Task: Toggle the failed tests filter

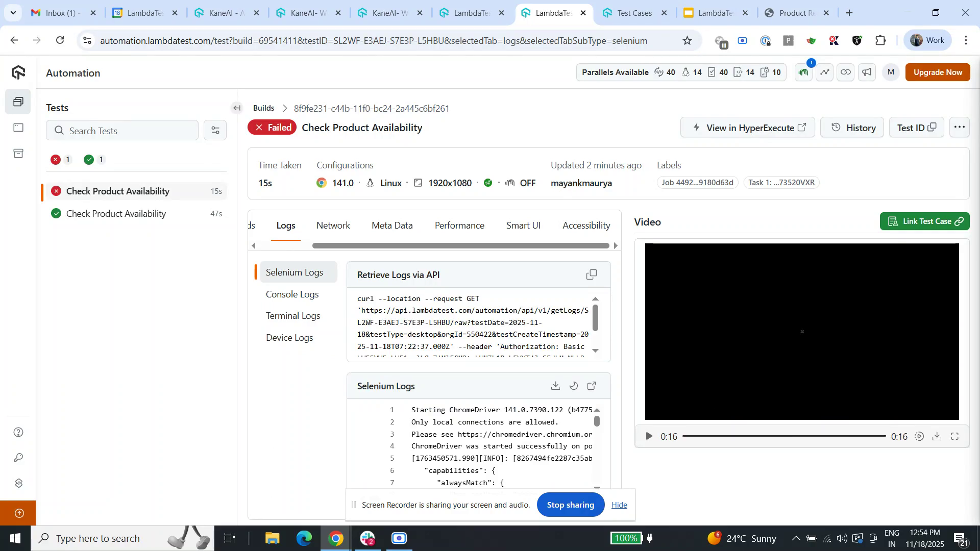Action: [x=61, y=159]
